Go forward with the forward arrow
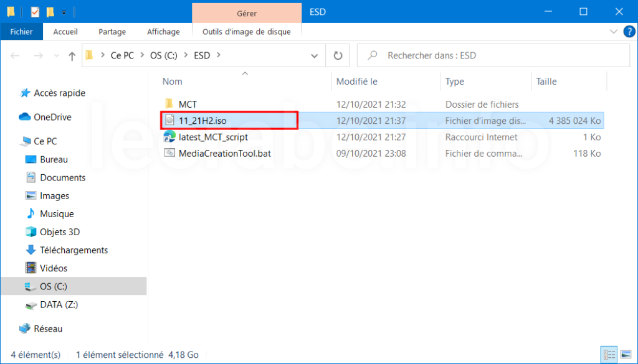This screenshot has width=638, height=364. pyautogui.click(x=38, y=55)
